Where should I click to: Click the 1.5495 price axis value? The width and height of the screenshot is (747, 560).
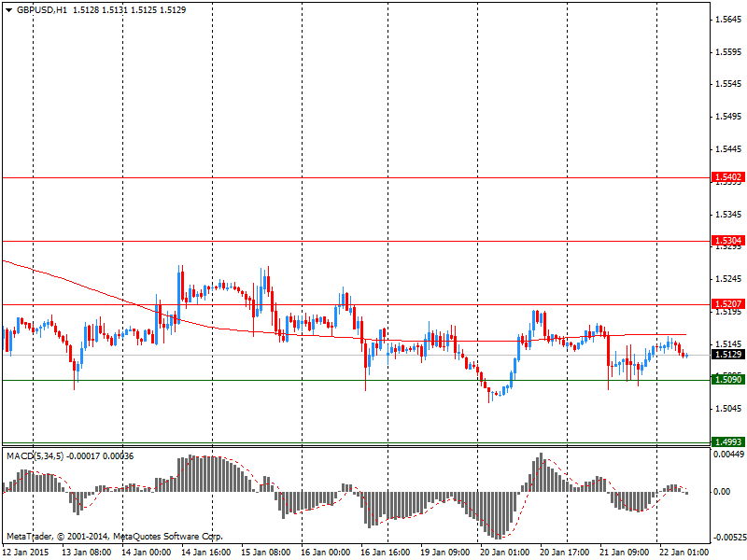pos(728,117)
